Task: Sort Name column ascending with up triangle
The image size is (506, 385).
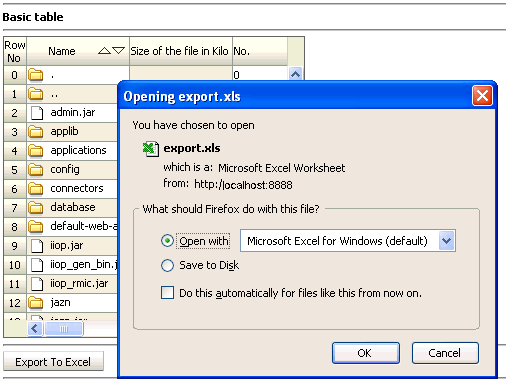Action: 104,51
